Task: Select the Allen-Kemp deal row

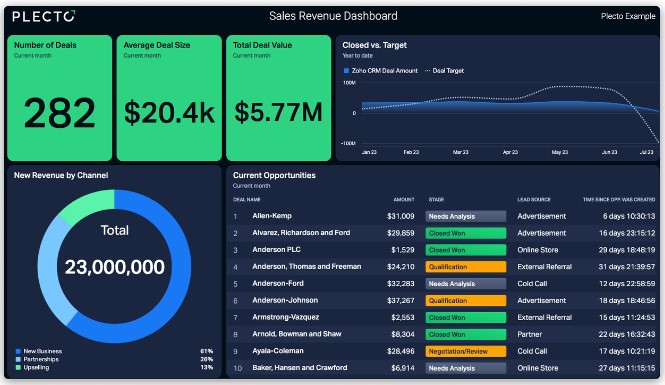Action: tap(444, 216)
